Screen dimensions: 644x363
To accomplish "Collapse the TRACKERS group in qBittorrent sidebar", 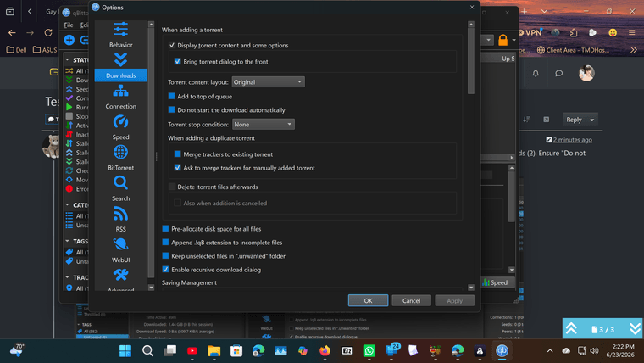I will point(67,277).
